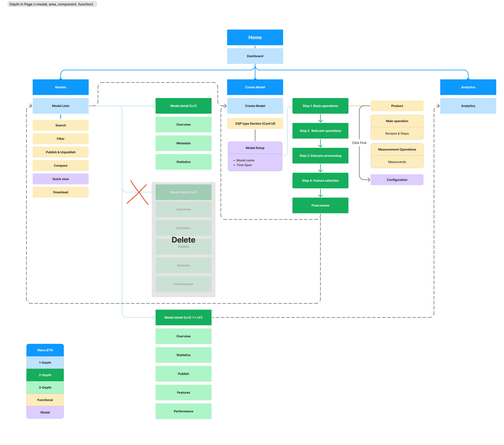The width and height of the screenshot is (504, 445).
Task: Click the Functional legend swatch
Action: tap(45, 400)
